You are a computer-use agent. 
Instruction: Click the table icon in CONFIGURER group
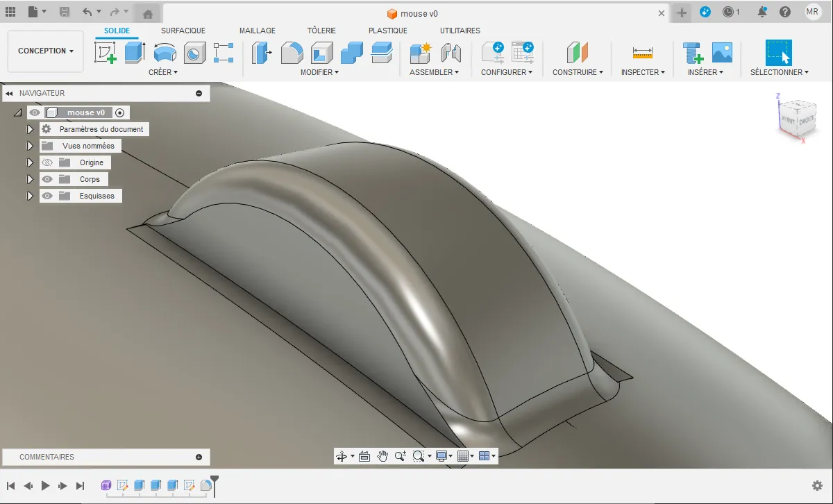pos(522,53)
